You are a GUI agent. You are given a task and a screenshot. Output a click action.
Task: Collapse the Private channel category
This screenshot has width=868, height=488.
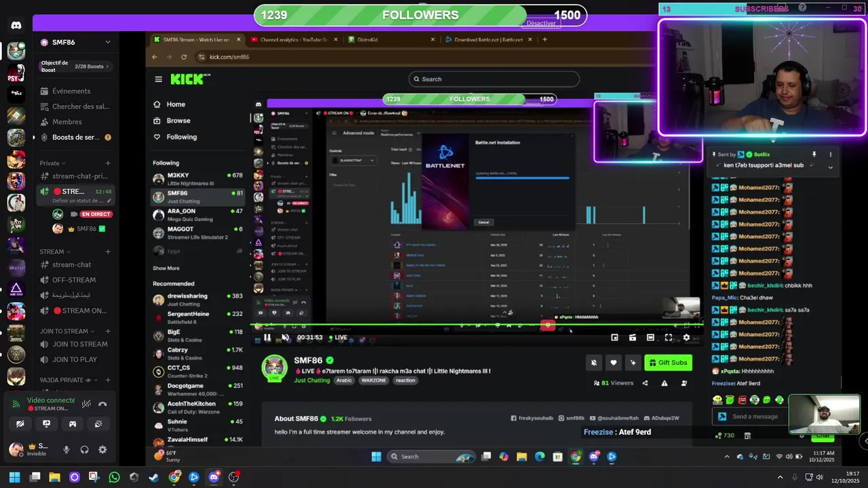pos(54,163)
